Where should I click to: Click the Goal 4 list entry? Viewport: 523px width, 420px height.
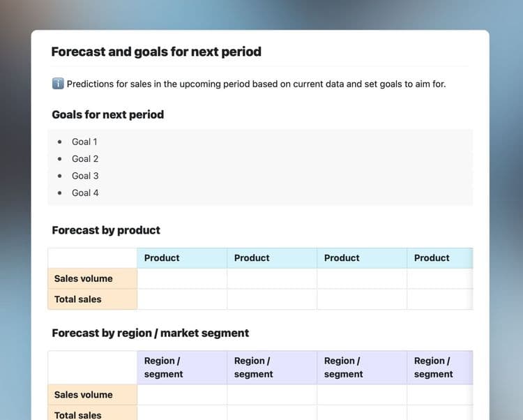[x=85, y=193]
